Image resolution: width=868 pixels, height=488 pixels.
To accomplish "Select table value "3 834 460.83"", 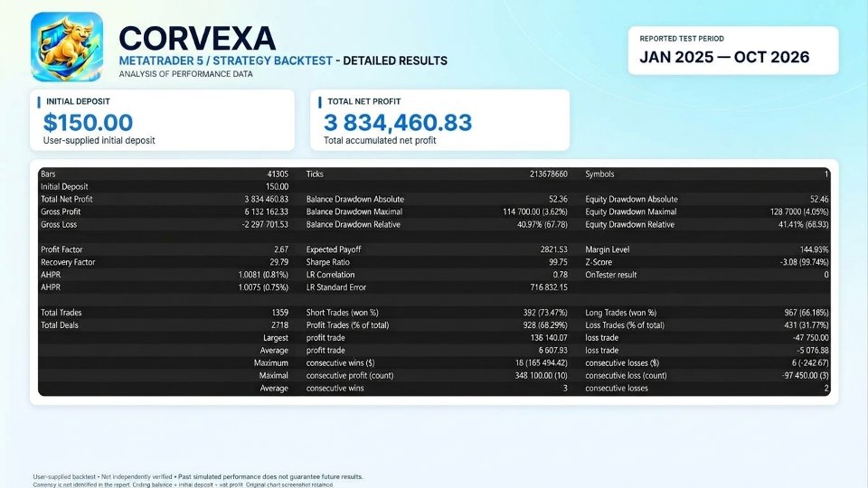I will pyautogui.click(x=266, y=199).
